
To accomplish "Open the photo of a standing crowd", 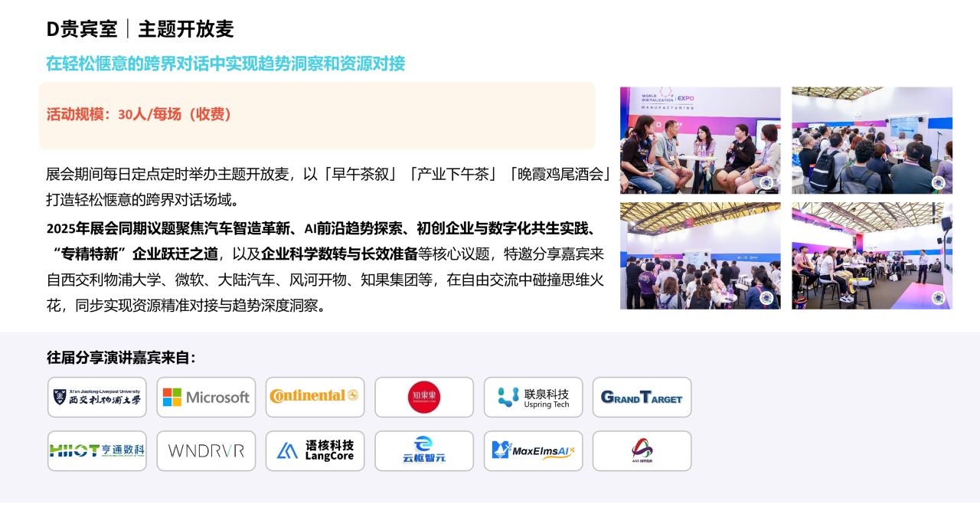I will [701, 256].
